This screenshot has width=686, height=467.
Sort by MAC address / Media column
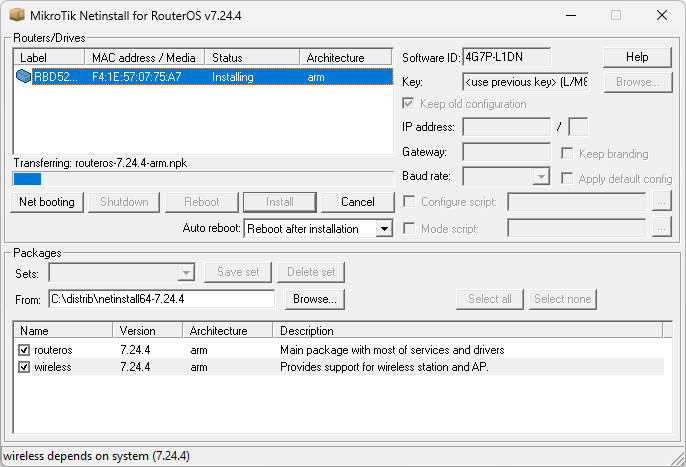(x=144, y=57)
